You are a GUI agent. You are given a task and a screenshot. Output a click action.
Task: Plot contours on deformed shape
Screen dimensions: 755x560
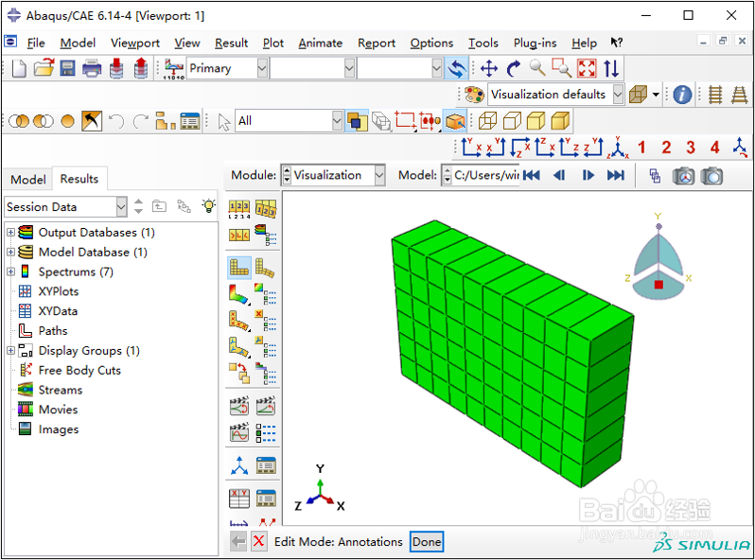click(238, 294)
